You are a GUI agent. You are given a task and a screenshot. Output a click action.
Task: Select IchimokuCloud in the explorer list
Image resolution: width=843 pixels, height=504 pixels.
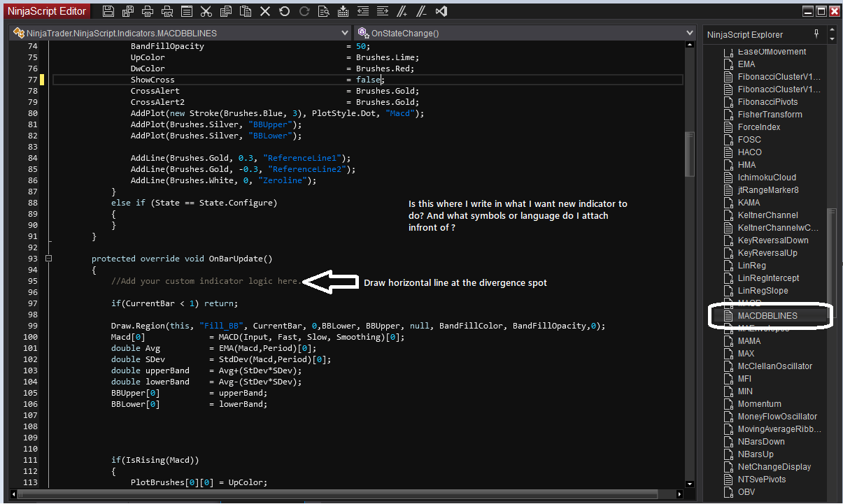coord(767,178)
